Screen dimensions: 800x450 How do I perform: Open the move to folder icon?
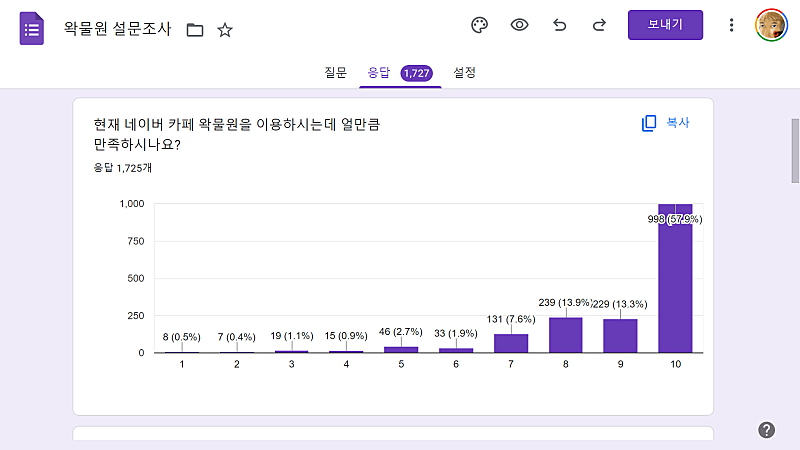[x=195, y=30]
